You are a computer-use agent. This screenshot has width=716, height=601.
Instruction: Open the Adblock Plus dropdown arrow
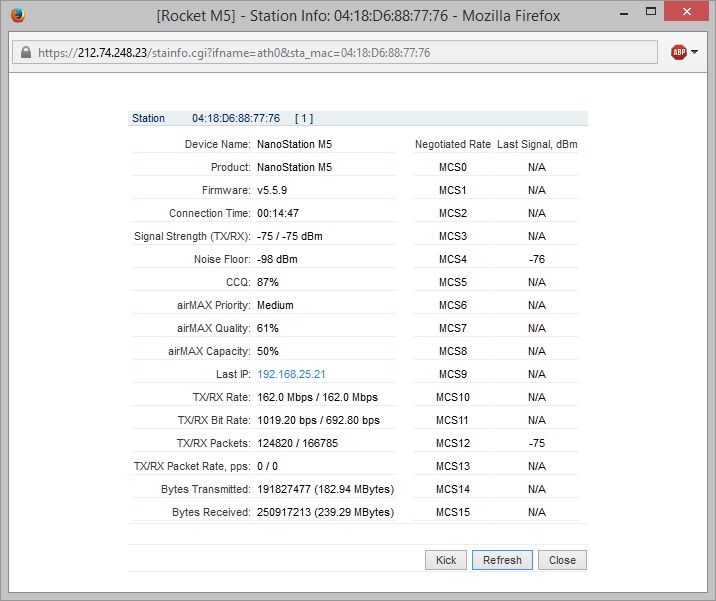pos(695,52)
